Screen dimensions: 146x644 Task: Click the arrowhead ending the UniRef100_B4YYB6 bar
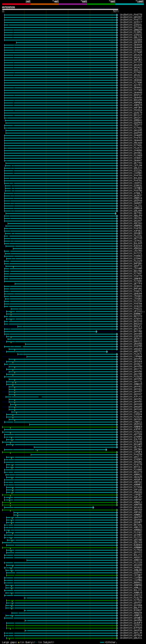click(x=96, y=331)
